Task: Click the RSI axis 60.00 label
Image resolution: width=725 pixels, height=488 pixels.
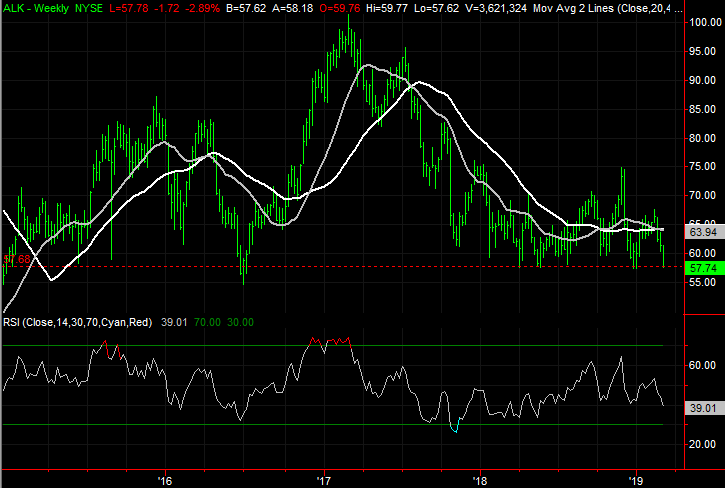Action: tap(703, 365)
